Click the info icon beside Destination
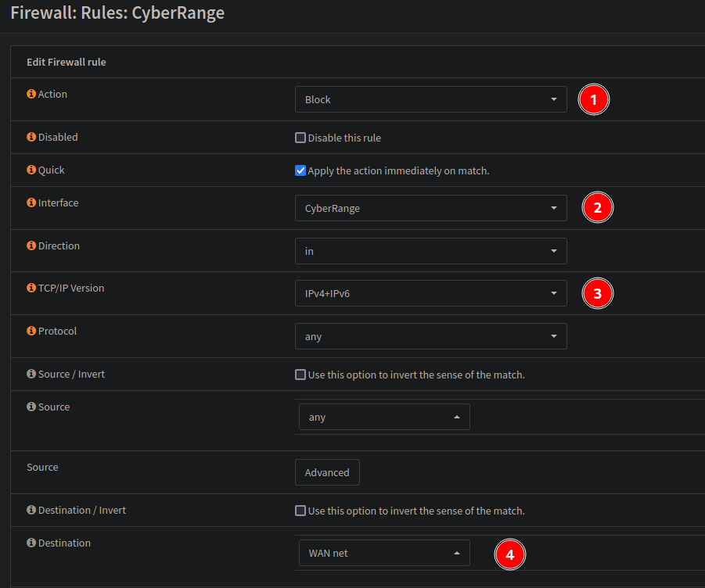The image size is (705, 588). [31, 543]
